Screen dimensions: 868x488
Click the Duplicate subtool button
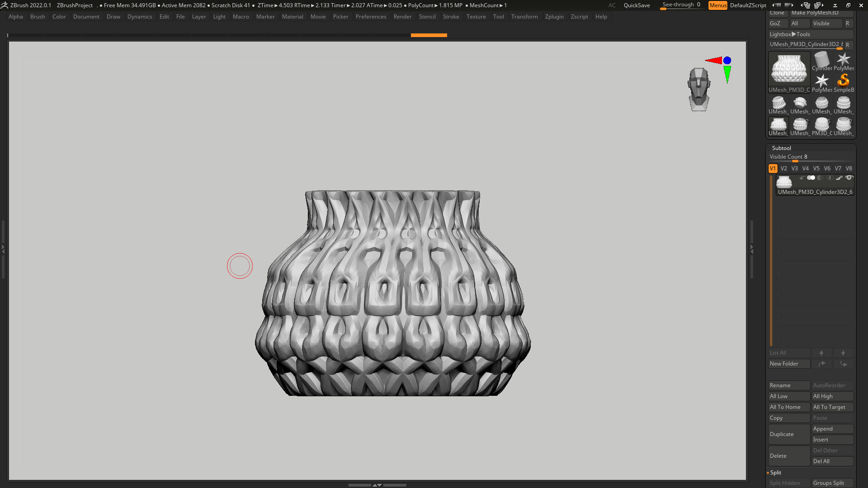(x=789, y=434)
